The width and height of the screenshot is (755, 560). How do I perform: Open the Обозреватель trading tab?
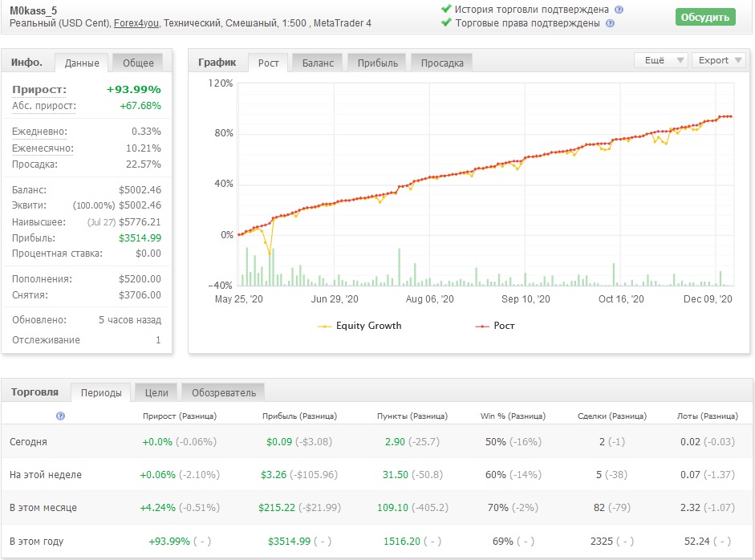click(223, 393)
